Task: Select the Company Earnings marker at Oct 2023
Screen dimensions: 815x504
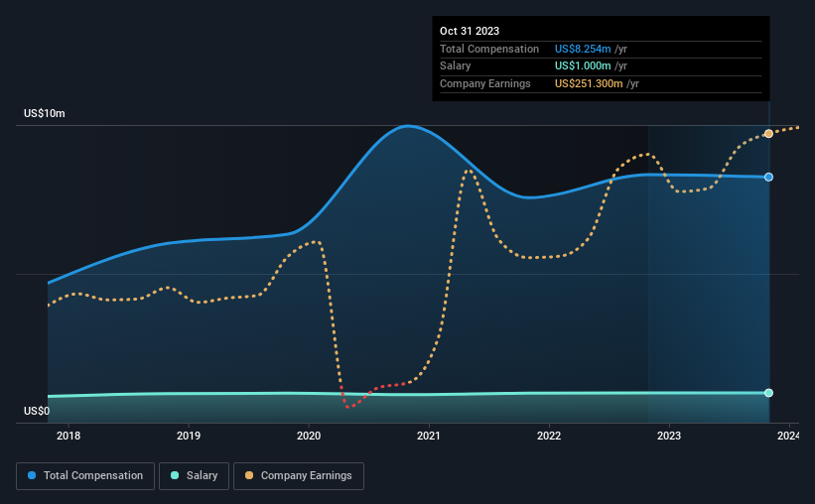Action: click(x=768, y=134)
